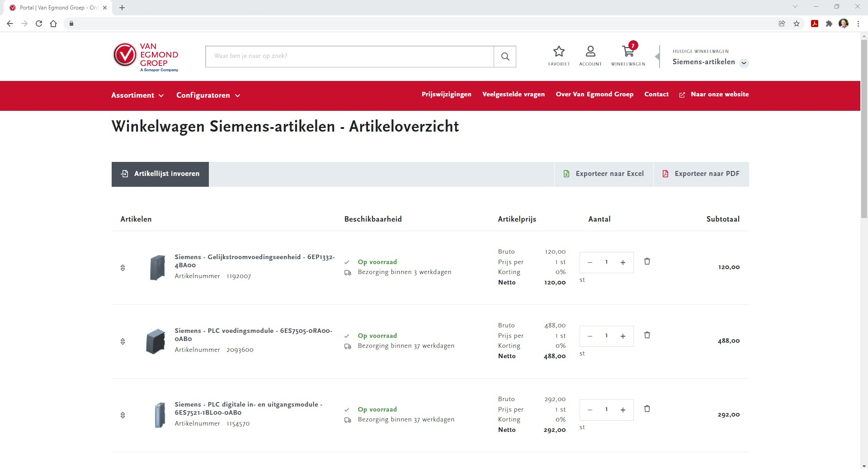The image size is (868, 469).
Task: Open Siemens Gelijkstroomvoedingseenheid product link
Action: pyautogui.click(x=255, y=261)
